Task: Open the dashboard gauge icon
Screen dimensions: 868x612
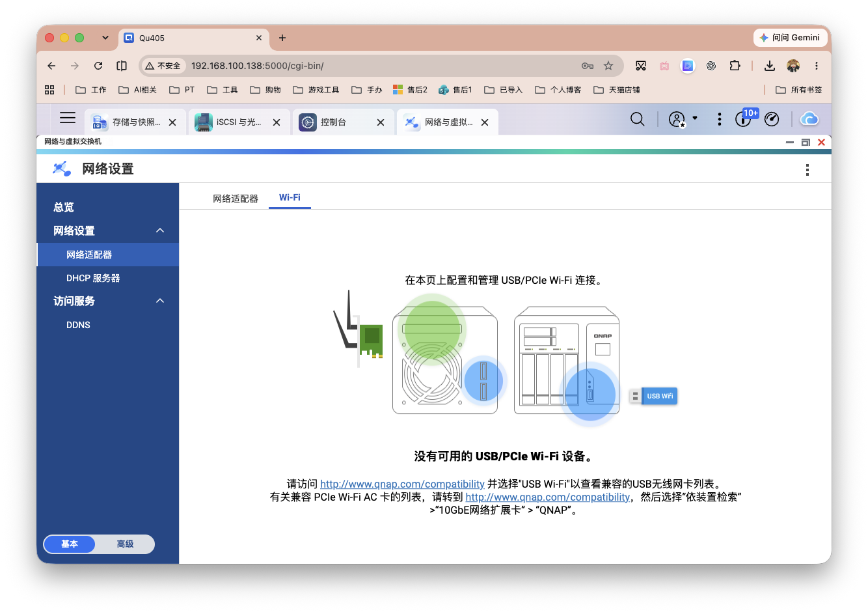Action: point(772,119)
